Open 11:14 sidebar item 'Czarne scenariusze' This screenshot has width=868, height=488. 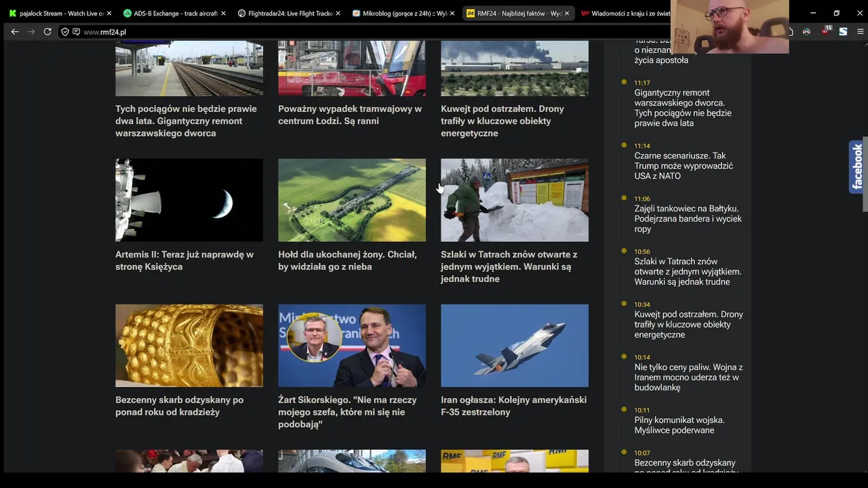pos(684,165)
